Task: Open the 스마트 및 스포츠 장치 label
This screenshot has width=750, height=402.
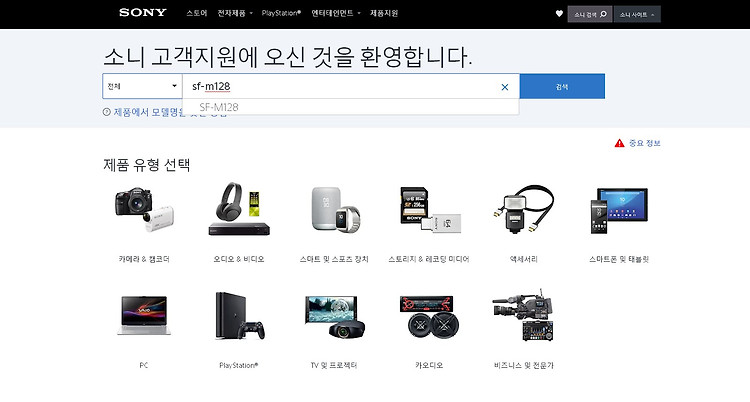Action: 334,259
